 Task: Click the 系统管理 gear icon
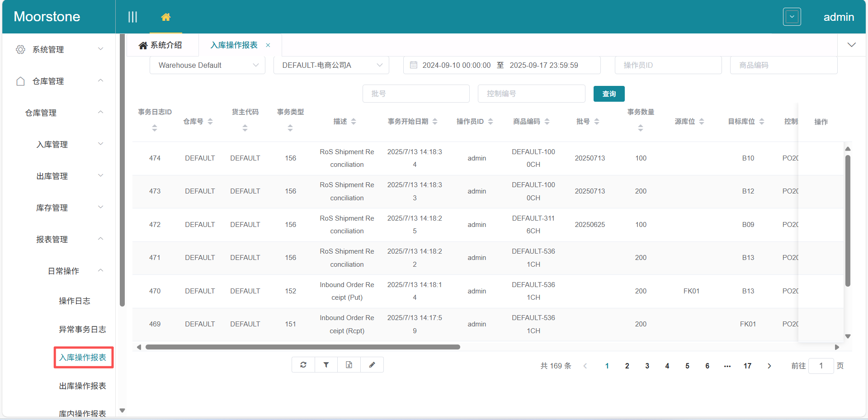20,50
